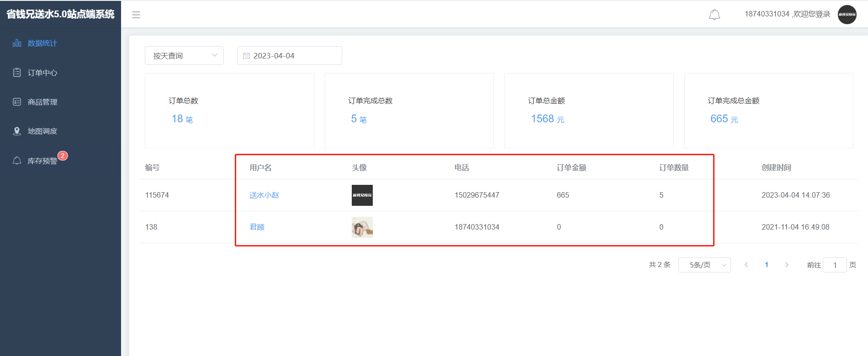Select 地图调度 in the sidebar menu
The image size is (868, 356).
pyautogui.click(x=42, y=131)
